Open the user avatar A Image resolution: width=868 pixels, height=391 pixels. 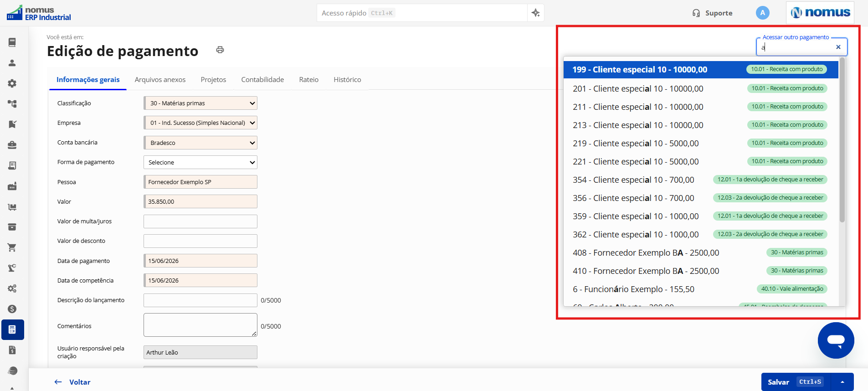point(762,13)
